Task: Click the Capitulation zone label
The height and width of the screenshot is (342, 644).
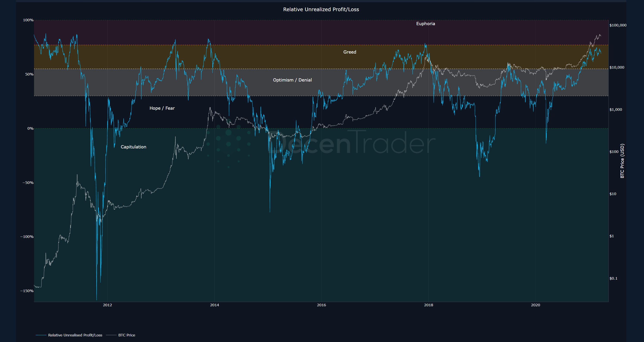Action: tap(133, 147)
